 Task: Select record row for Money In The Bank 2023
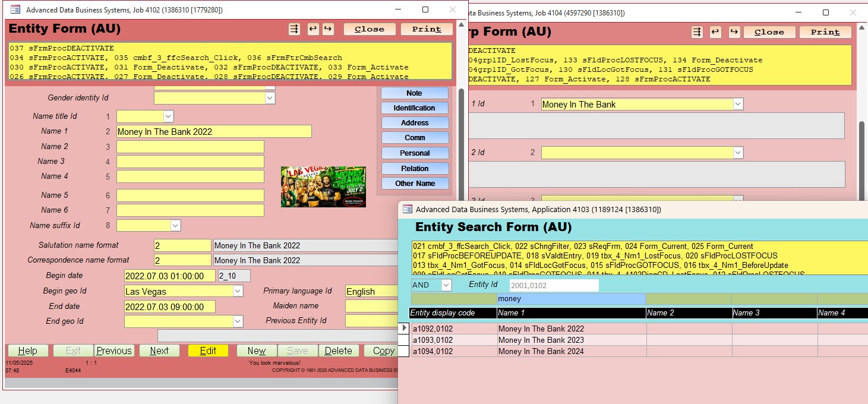[x=403, y=340]
